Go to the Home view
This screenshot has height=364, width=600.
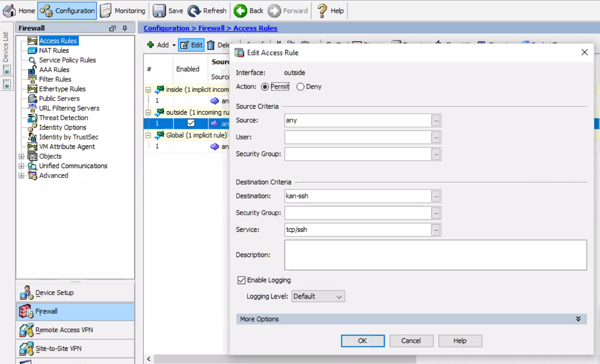click(x=19, y=11)
